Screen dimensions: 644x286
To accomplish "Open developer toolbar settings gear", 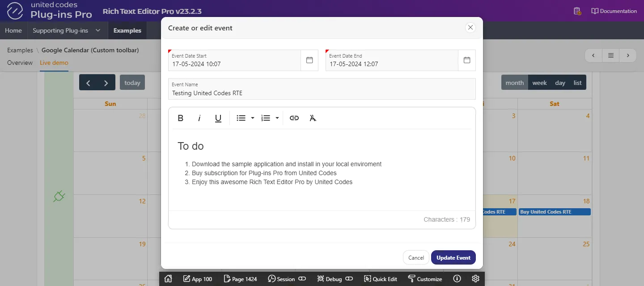I will (x=475, y=279).
